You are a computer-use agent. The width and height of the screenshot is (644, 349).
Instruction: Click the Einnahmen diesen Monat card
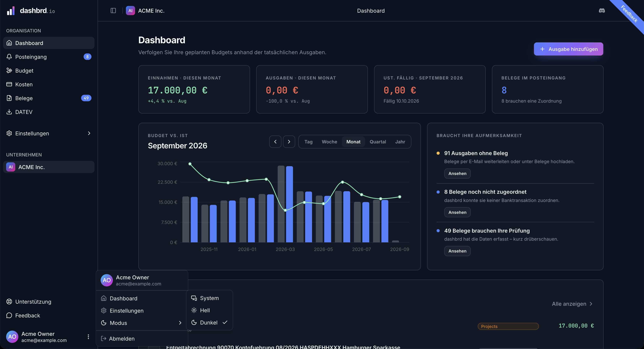(x=194, y=89)
